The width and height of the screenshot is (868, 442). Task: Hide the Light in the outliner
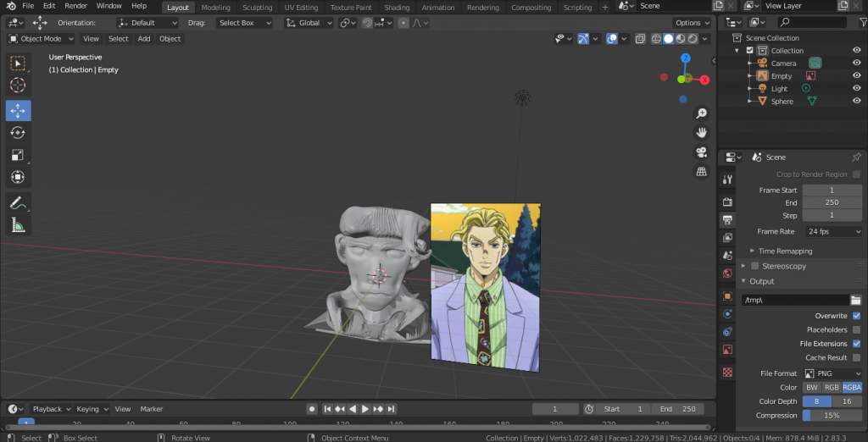tap(856, 88)
